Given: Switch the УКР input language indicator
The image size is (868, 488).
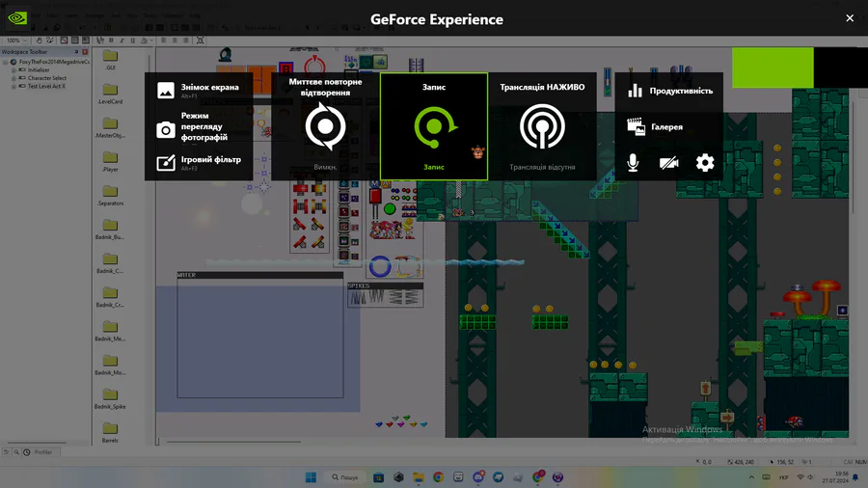Looking at the screenshot, I should click(783, 477).
